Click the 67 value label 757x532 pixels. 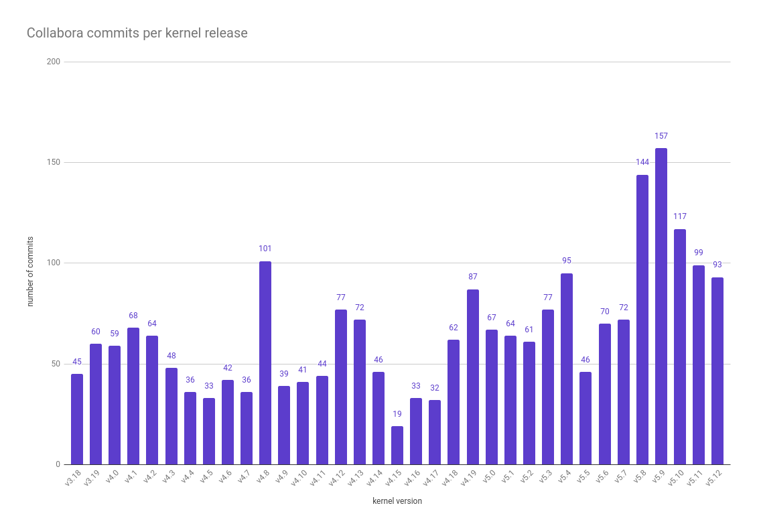point(492,317)
